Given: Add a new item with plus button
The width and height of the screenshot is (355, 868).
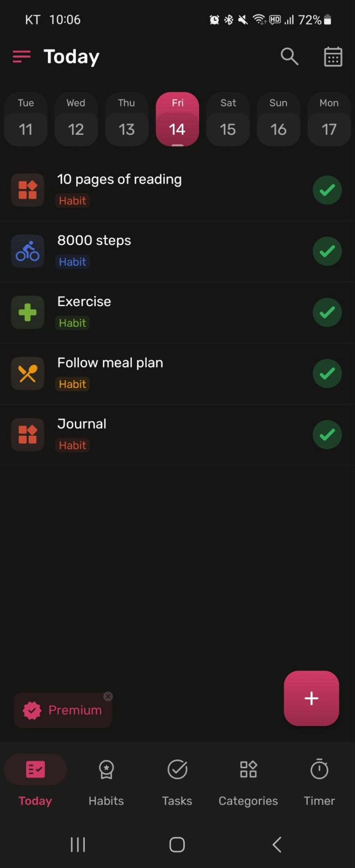Looking at the screenshot, I should (x=311, y=698).
